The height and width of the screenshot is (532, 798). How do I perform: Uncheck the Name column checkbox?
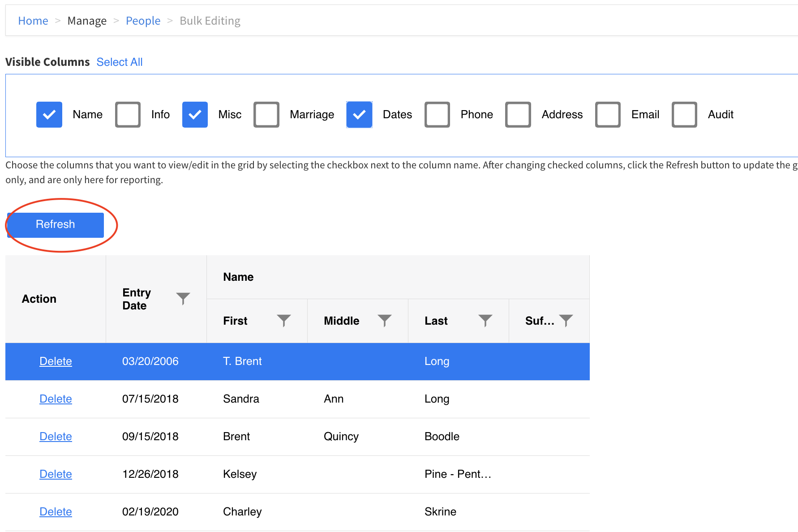[x=49, y=115]
